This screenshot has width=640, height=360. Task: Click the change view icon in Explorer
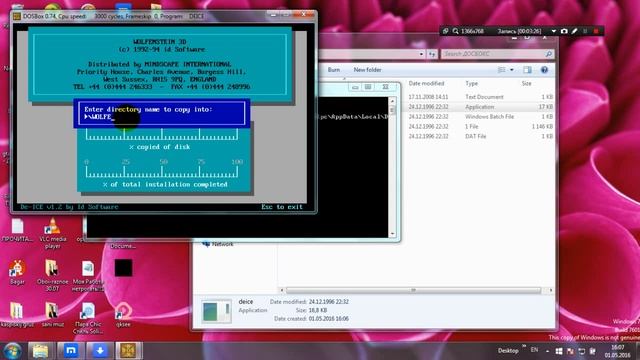pyautogui.click(x=502, y=70)
